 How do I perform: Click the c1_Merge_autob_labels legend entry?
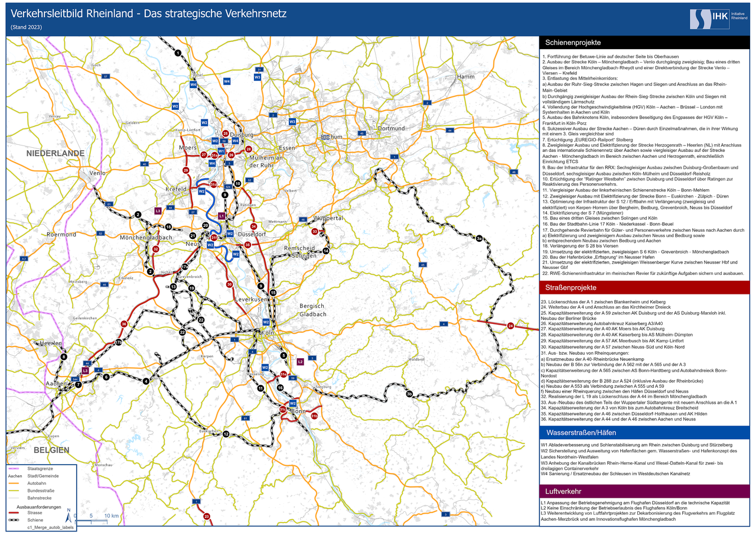[x=51, y=527]
